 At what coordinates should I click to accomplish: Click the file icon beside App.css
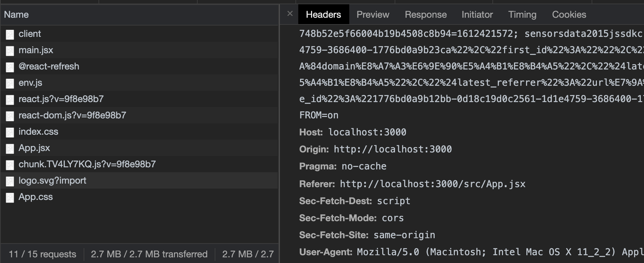coord(10,197)
